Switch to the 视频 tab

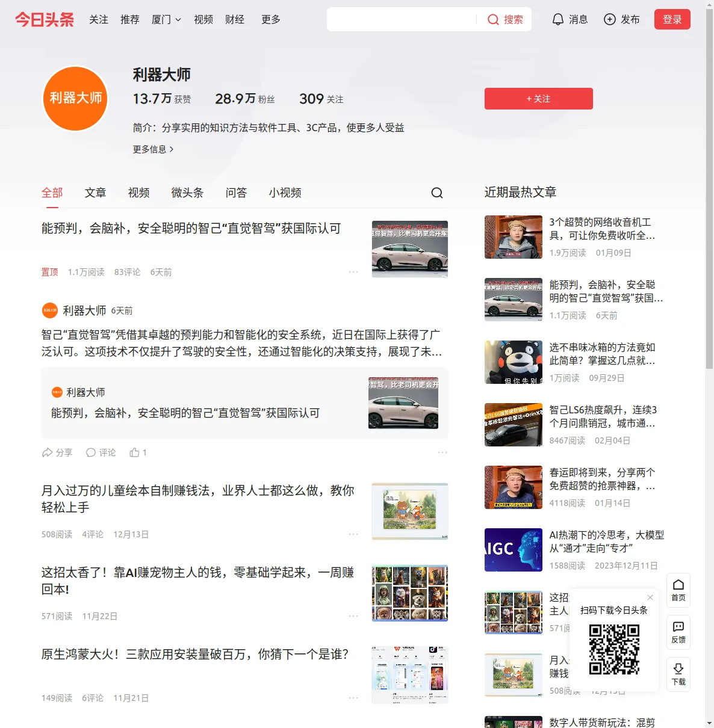139,193
